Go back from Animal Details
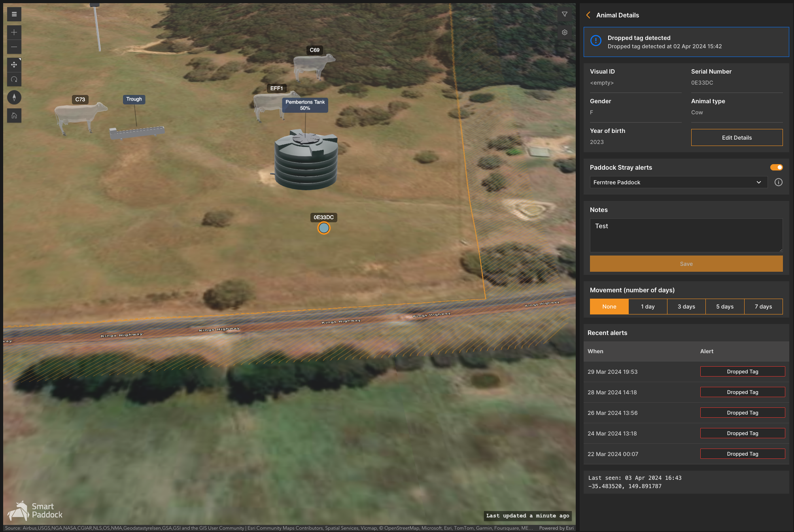The height and width of the screenshot is (532, 794). point(588,15)
